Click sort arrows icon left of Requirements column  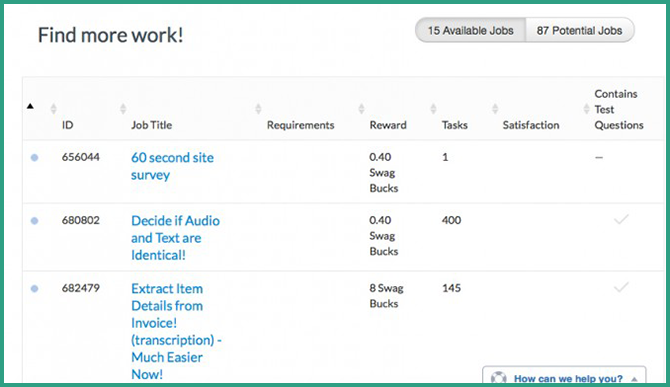point(258,109)
